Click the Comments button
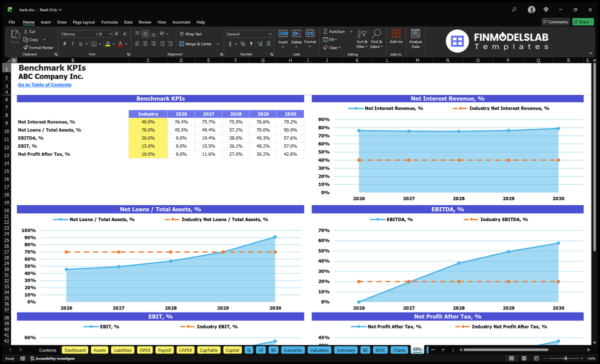 click(555, 22)
